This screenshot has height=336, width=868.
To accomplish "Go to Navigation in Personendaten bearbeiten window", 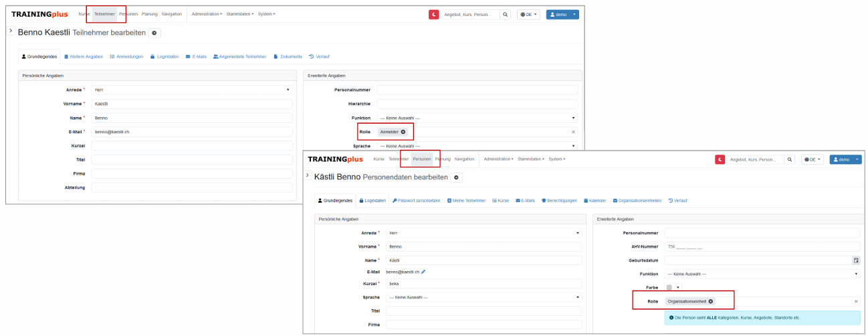I will [x=464, y=159].
